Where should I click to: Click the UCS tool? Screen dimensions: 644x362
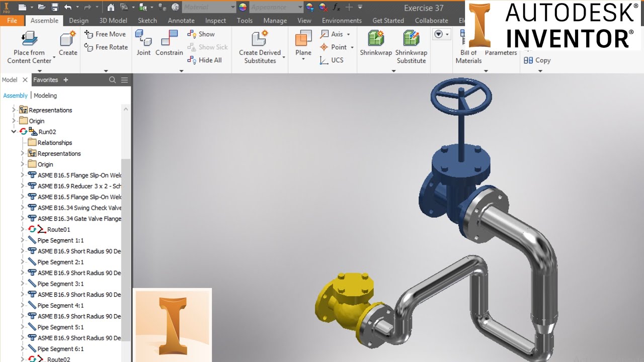[331, 60]
